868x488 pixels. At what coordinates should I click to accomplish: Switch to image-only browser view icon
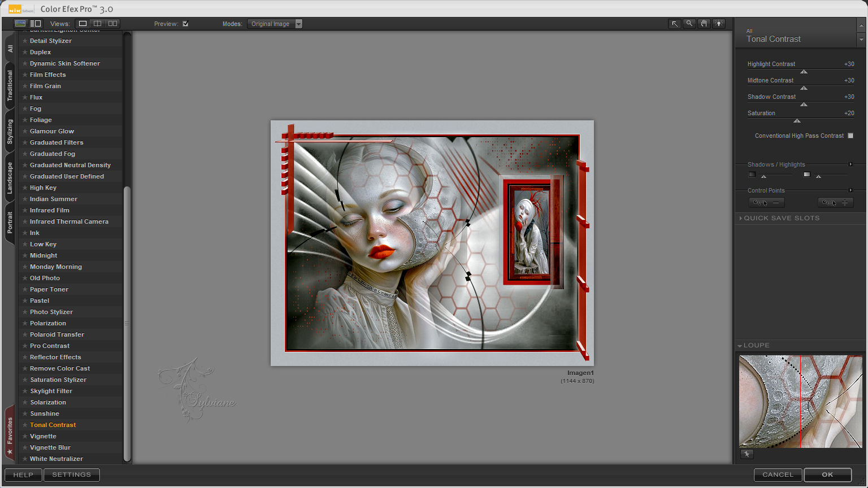pyautogui.click(x=20, y=24)
